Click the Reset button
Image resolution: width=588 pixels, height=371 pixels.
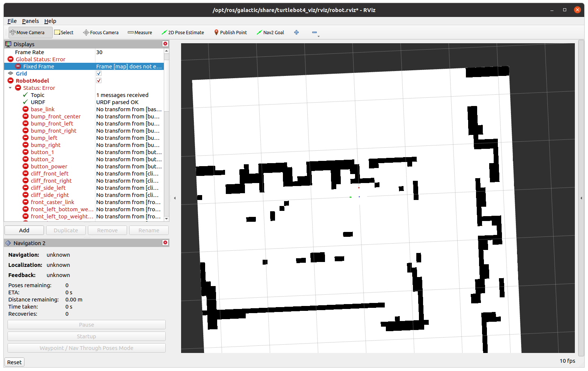pos(14,362)
